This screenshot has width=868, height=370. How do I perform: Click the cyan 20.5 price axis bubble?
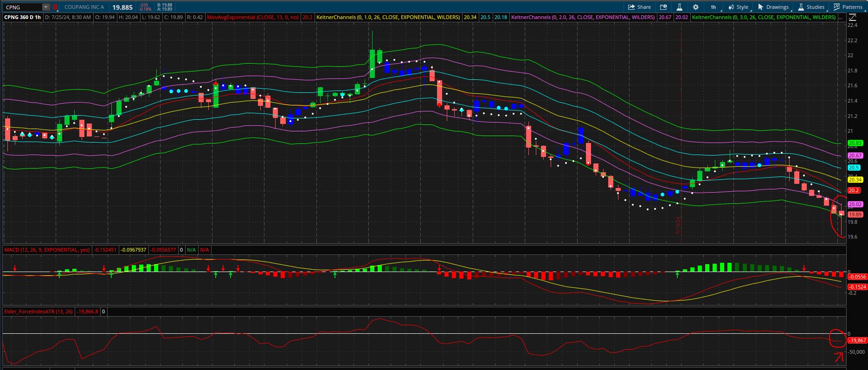coord(854,168)
